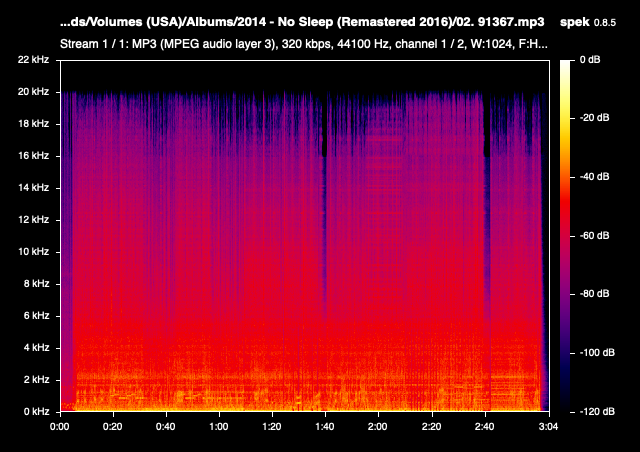
Task: Click the -40 dB color scale label
Action: click(x=594, y=177)
